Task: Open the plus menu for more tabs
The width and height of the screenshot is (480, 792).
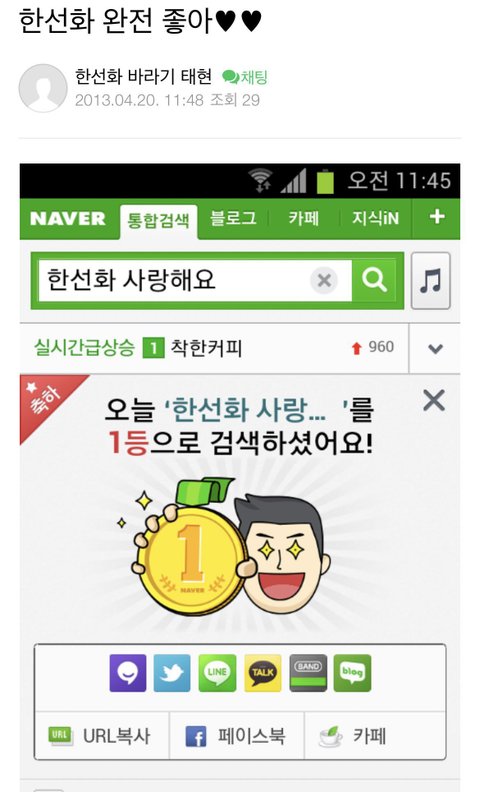Action: coord(437,217)
